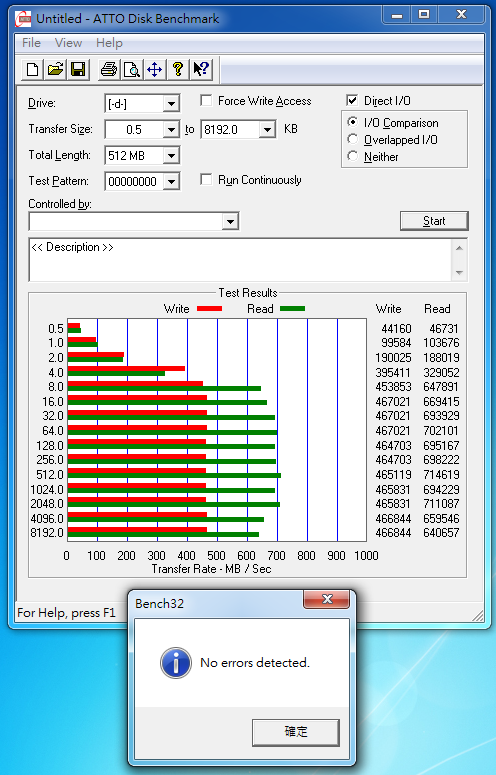The height and width of the screenshot is (775, 496).
Task: Close the ATTO Disk Benchmark window
Action: [461, 15]
